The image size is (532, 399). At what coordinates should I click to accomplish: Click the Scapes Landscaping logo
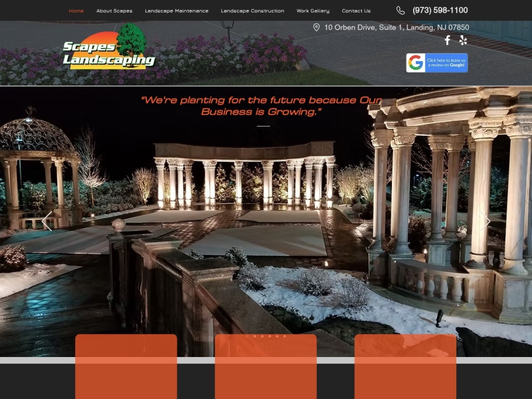coord(109,47)
